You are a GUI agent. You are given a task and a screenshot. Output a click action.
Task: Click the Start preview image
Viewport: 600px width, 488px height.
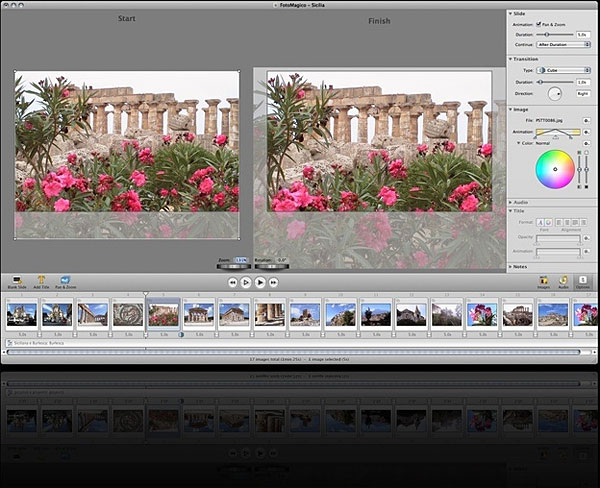[127, 155]
